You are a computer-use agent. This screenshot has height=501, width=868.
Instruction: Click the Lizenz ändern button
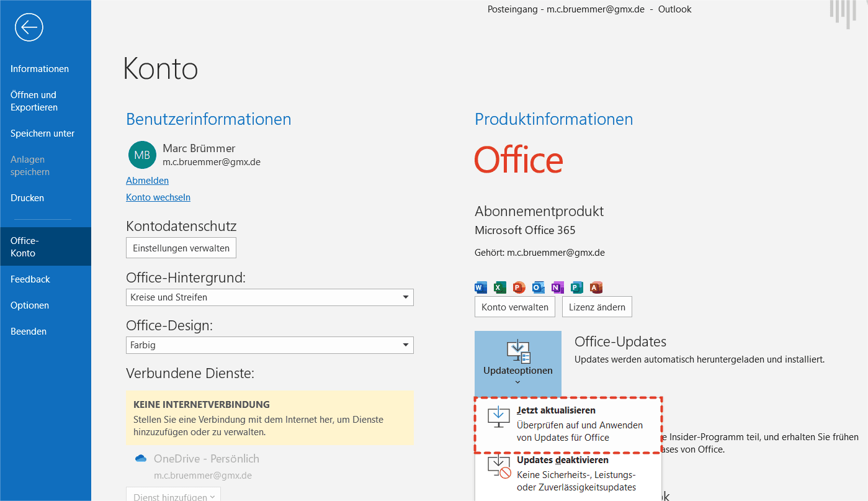[597, 307]
